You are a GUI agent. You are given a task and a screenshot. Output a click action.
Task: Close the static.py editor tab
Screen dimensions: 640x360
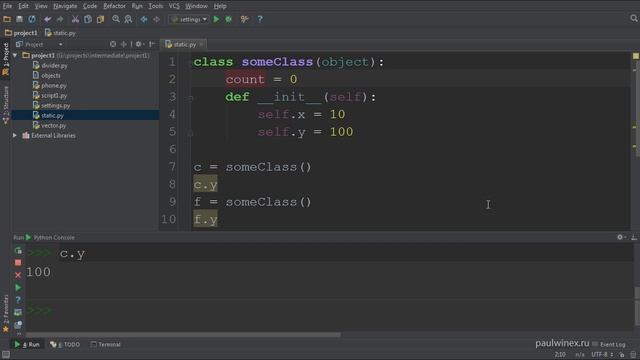coord(201,44)
